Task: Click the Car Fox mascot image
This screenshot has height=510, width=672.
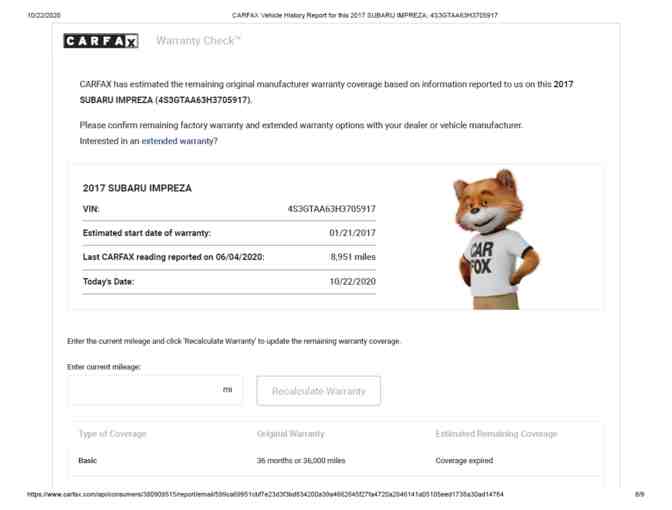Action: [x=495, y=239]
